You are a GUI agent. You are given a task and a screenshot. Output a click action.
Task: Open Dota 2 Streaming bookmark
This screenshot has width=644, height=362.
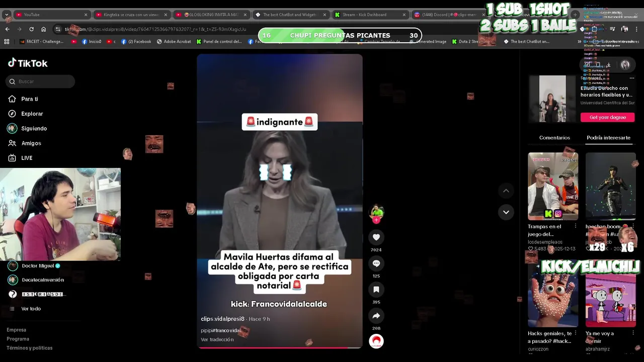[x=473, y=42]
